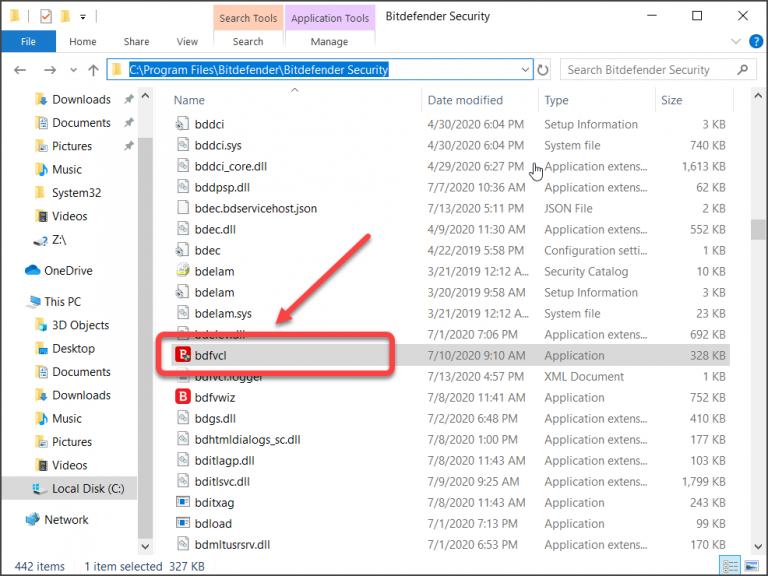Screen dimensions: 768x576
Task: Click the bdec.bdservicehost.json file icon
Action: click(183, 208)
